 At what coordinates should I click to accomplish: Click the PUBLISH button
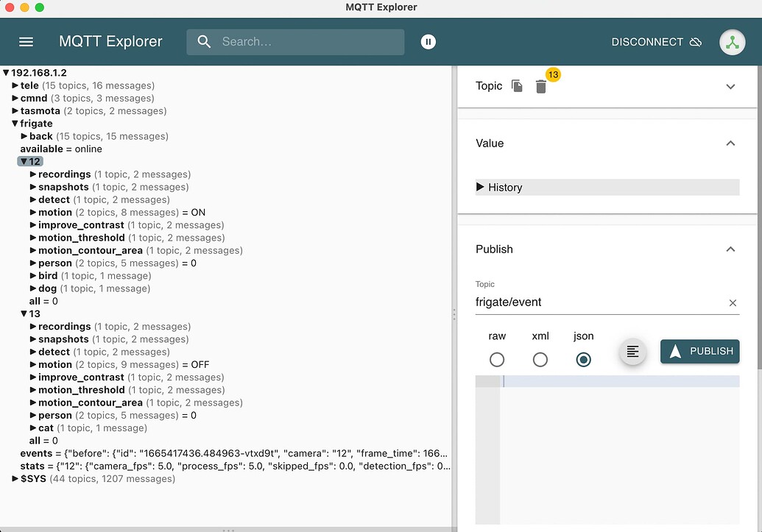(699, 352)
